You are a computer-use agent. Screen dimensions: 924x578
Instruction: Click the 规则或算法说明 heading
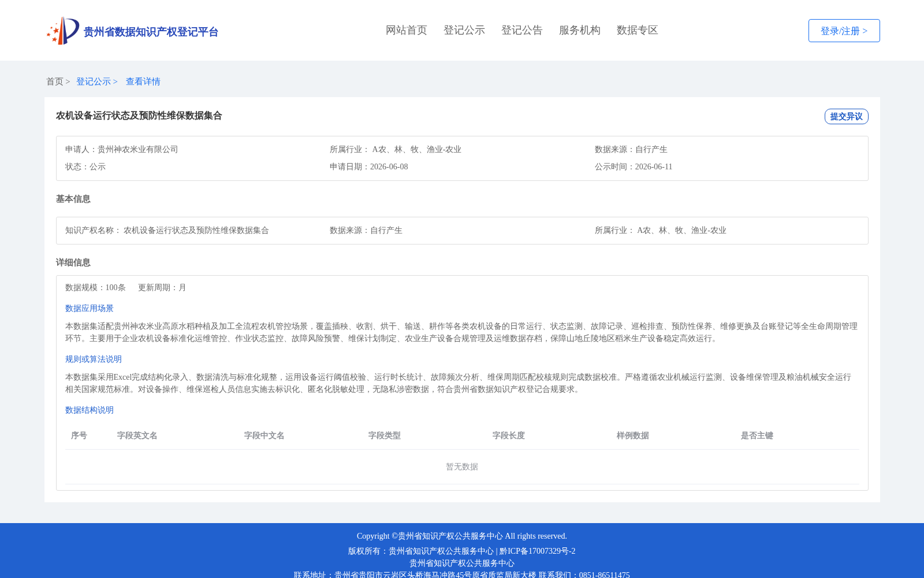point(94,359)
